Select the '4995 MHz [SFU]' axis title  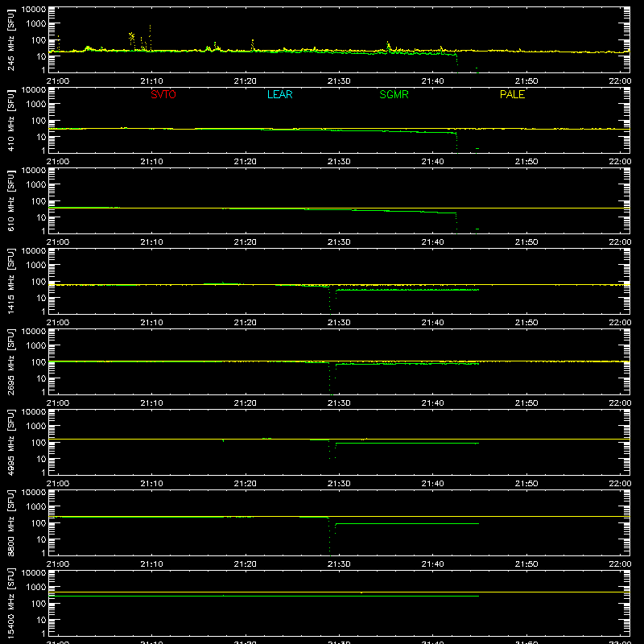click(x=10, y=442)
